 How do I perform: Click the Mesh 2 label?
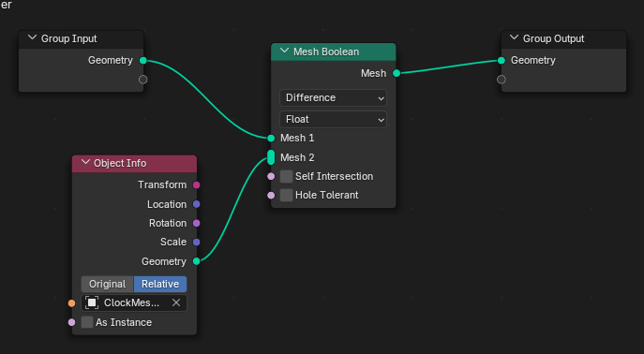(297, 157)
